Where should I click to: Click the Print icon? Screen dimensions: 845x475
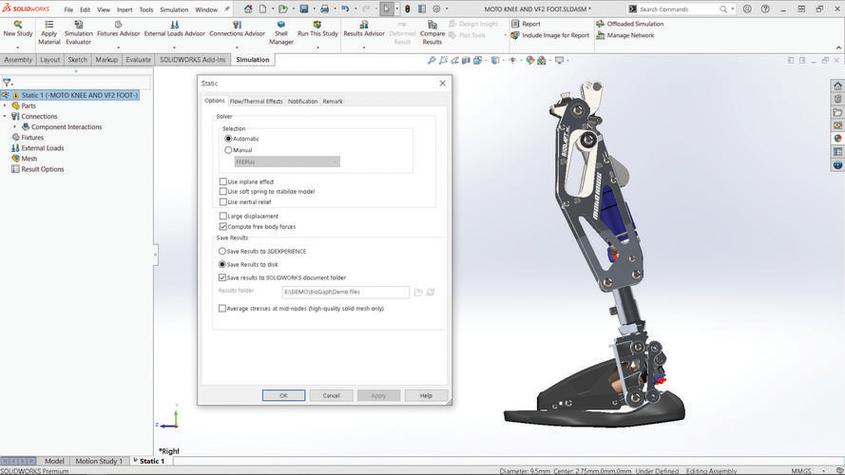coord(324,9)
